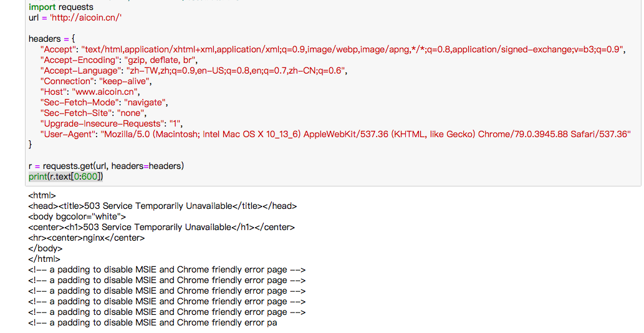Click the nginx center output line
644x333 pixels.
87,238
